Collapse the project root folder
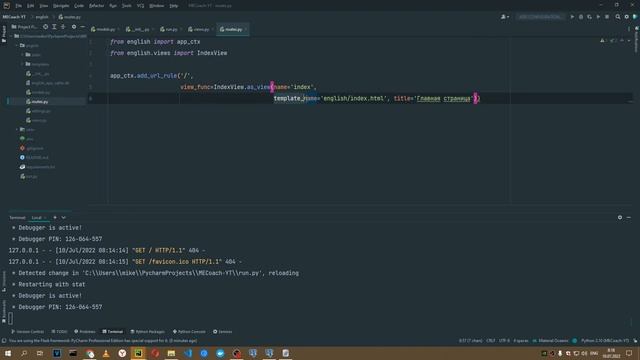 [x=11, y=36]
